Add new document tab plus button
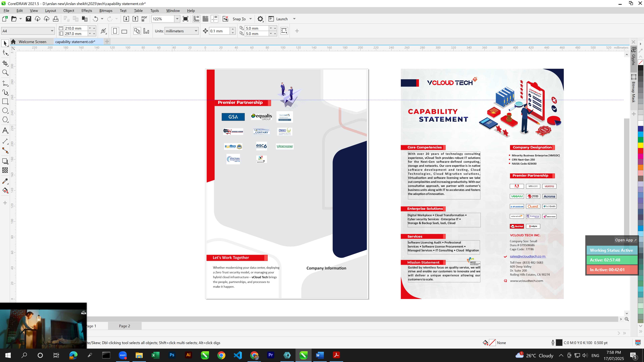Viewport: 644px width, 362px height. 107,41
